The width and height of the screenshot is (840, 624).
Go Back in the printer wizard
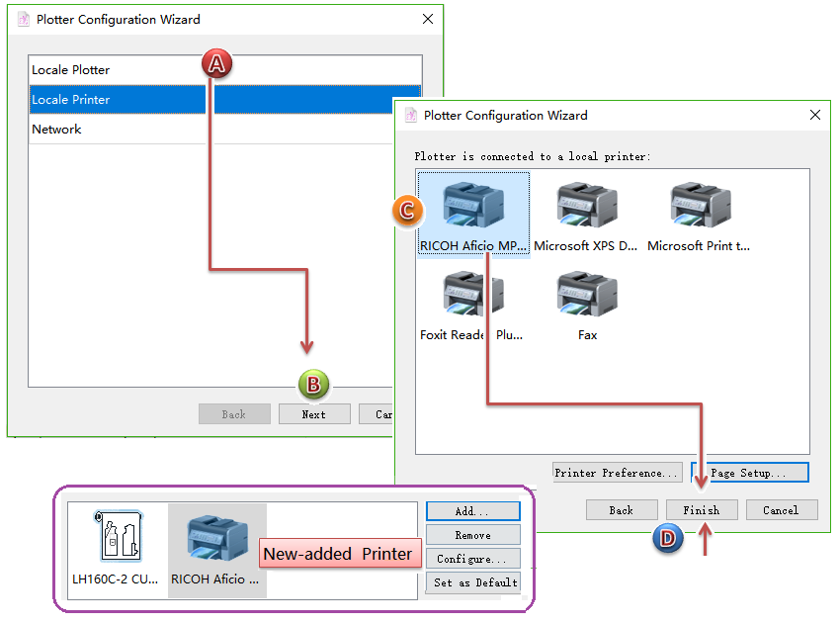coord(621,510)
